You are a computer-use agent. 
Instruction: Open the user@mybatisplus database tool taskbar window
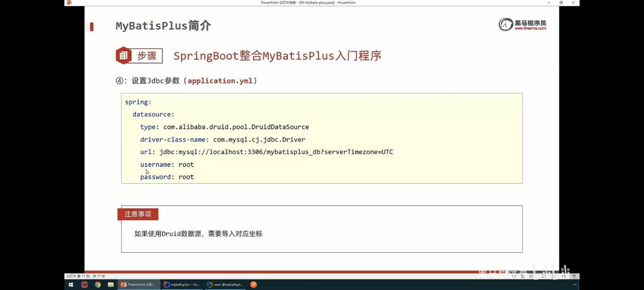[225, 284]
